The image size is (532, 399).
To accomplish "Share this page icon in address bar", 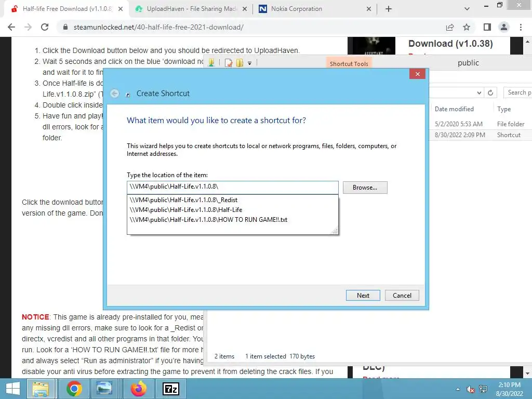I will 450,27.
